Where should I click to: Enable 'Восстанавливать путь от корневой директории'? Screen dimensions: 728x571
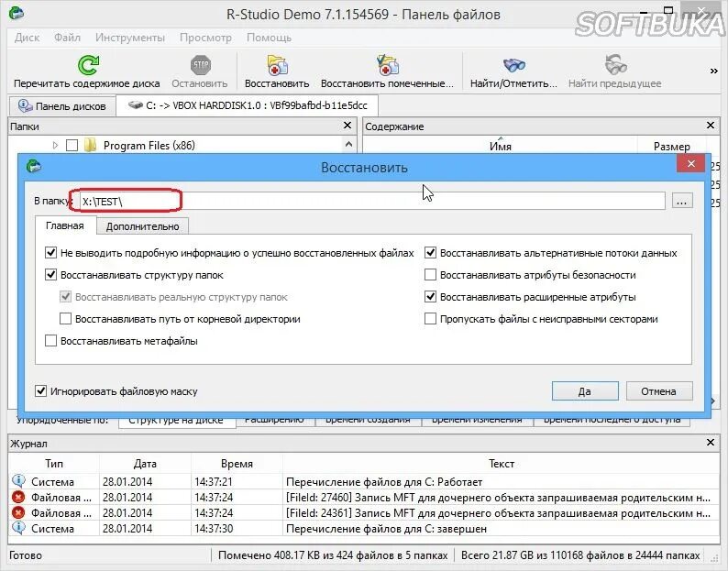click(x=65, y=319)
